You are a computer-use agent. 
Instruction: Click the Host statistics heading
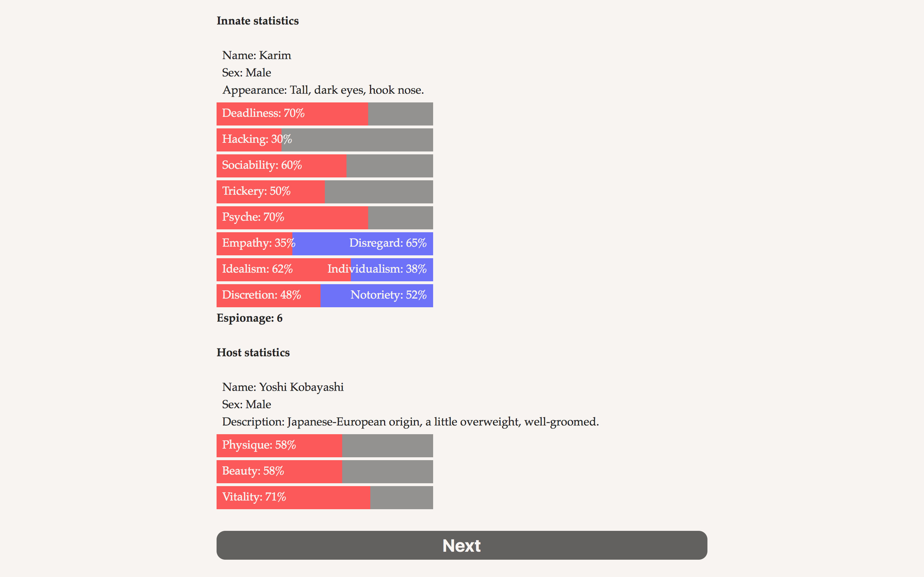click(253, 353)
